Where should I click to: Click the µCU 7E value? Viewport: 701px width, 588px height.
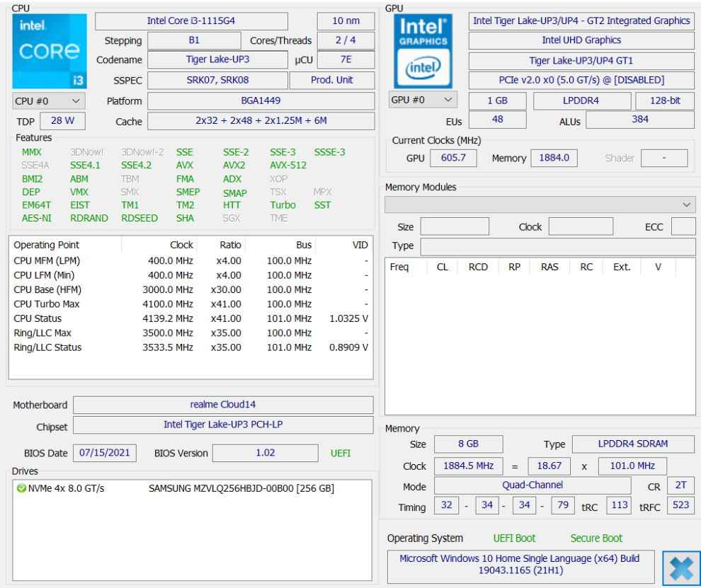click(x=346, y=59)
